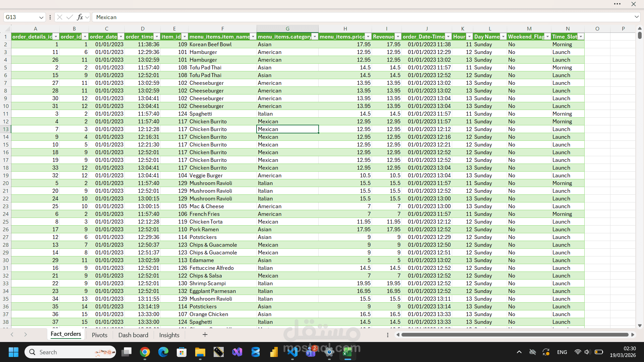Go to previous sheet tab arrow
The height and width of the screenshot is (362, 644).
[x=12, y=335]
